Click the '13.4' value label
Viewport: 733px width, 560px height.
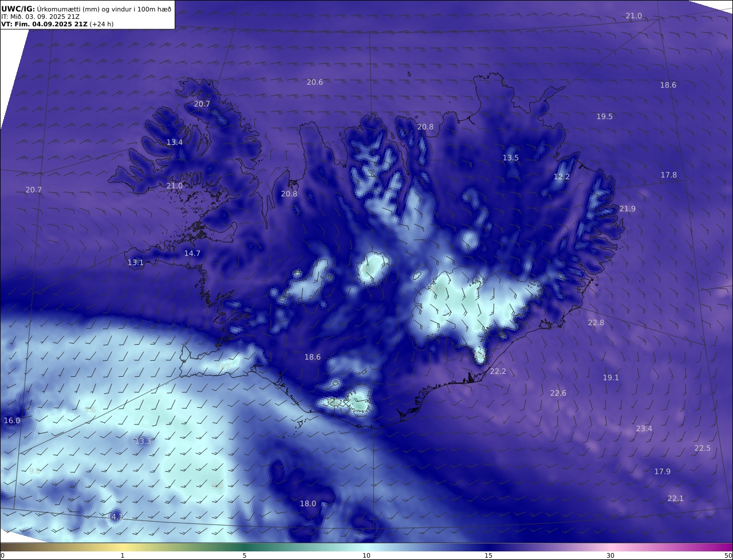[x=175, y=143]
